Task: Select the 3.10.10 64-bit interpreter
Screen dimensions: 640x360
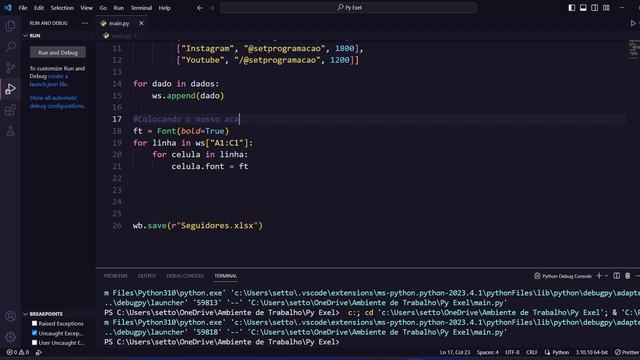Action: 591,352
